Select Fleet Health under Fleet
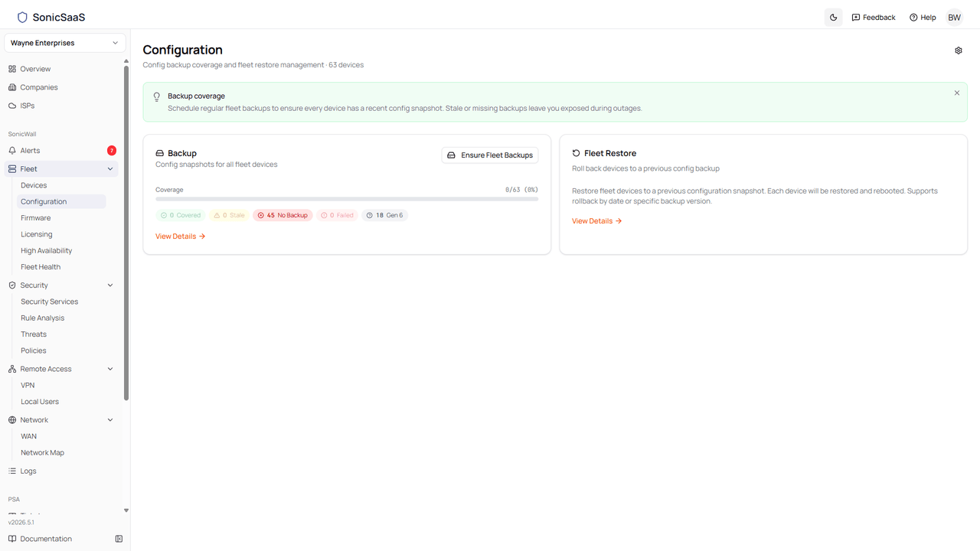This screenshot has height=551, width=980. (x=41, y=267)
